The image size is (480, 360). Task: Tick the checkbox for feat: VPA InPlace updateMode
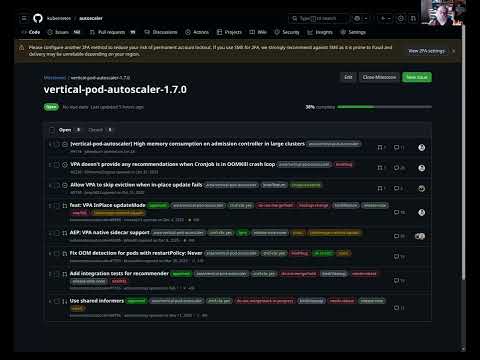(57, 206)
